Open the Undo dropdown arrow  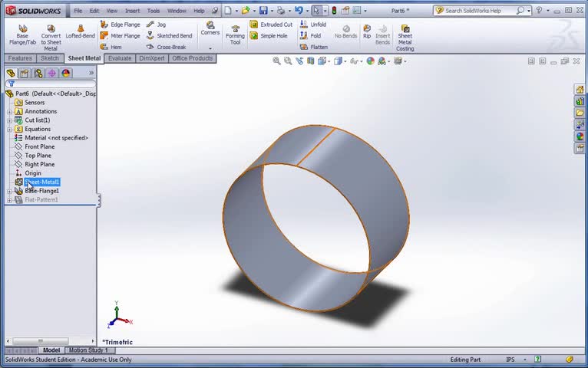(307, 11)
